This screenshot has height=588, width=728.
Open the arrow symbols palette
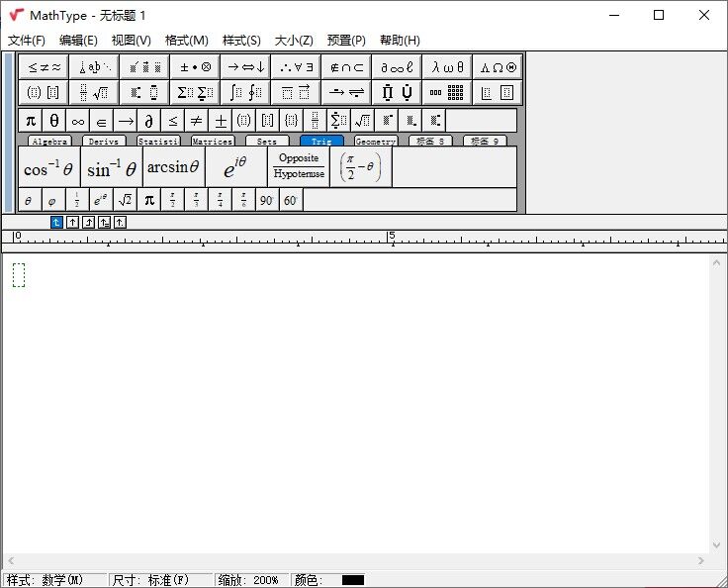pyautogui.click(x=245, y=67)
